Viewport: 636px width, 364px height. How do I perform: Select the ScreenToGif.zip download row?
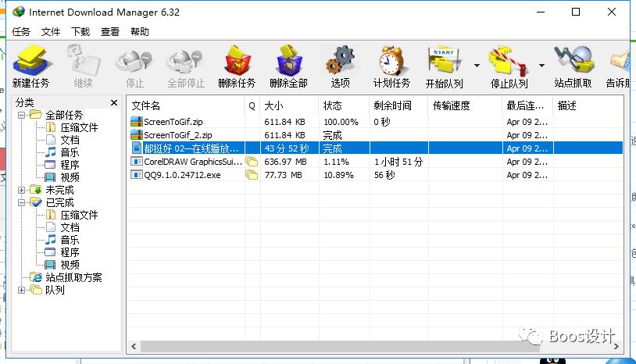pyautogui.click(x=375, y=122)
